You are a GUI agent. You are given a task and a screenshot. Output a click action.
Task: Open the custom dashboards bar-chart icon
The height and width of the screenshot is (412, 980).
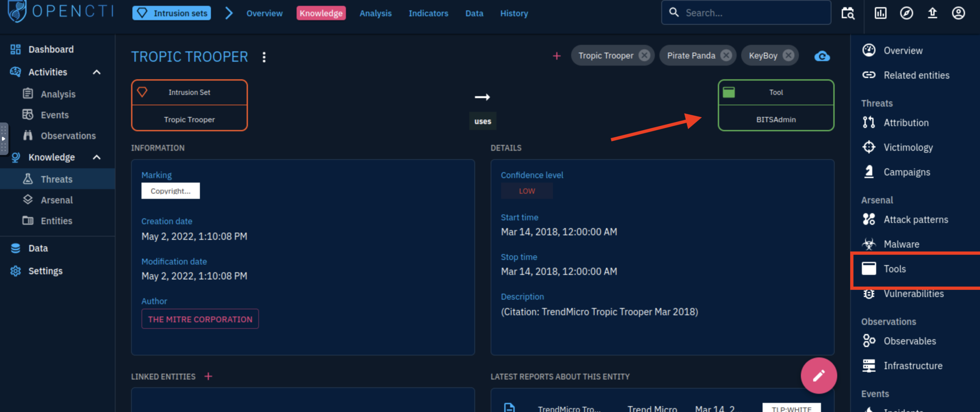point(880,13)
